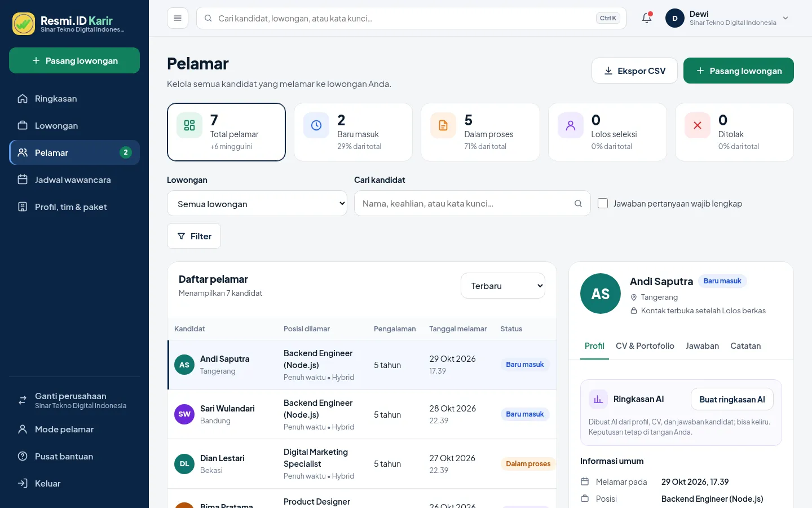The image size is (812, 508).
Task: Click the Lolos seleksi person icon
Action: 571,125
